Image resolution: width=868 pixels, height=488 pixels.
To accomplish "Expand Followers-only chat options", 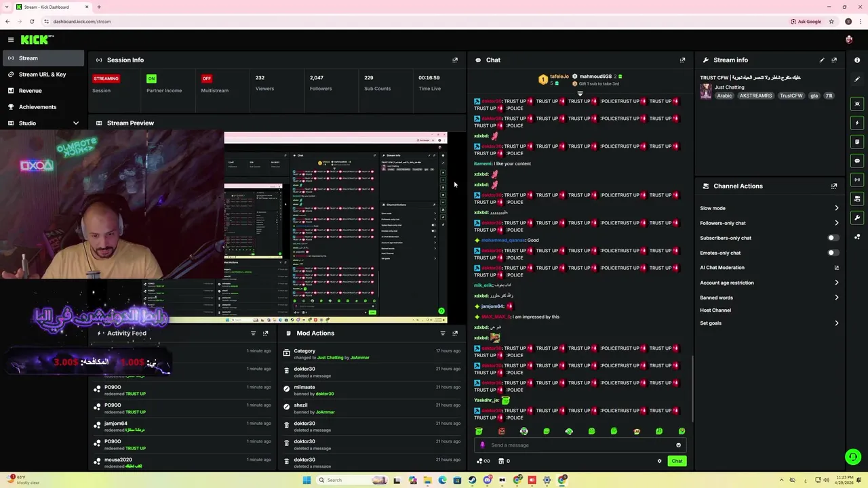I will pos(836,223).
